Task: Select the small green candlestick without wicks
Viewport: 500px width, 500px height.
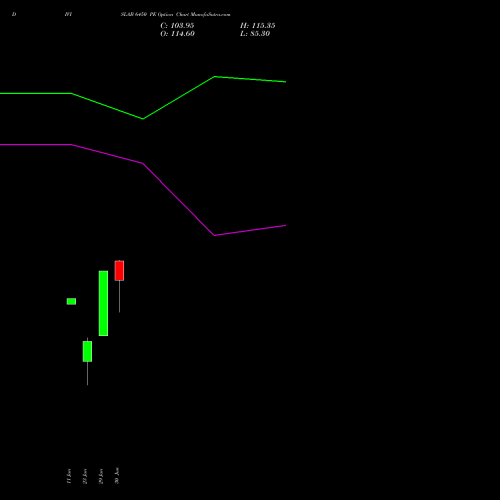Action: pos(71,301)
